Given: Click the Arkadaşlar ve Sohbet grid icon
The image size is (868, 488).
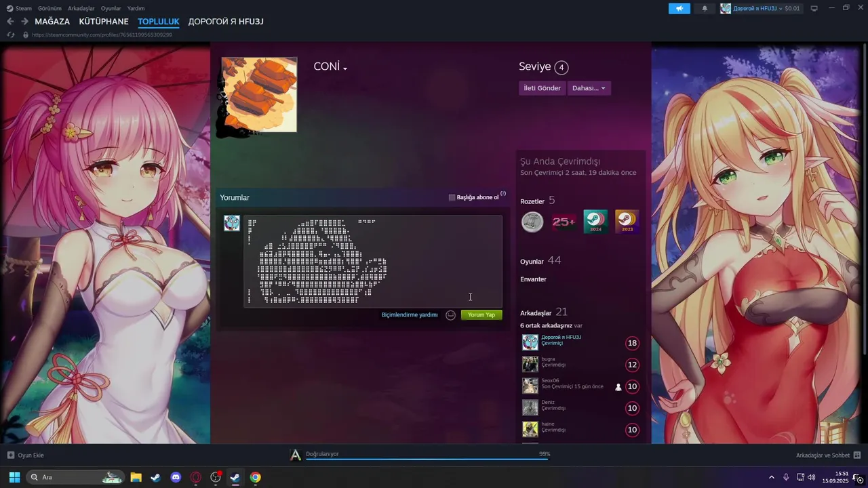Looking at the screenshot, I should [x=857, y=455].
